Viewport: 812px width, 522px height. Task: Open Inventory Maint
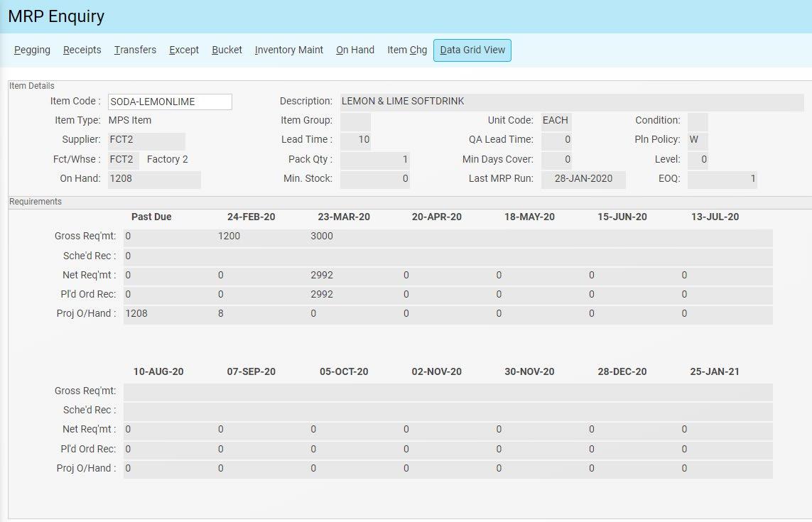[289, 50]
